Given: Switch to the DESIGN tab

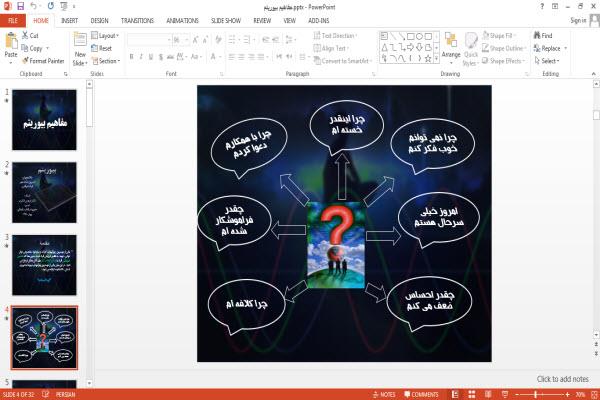Looking at the screenshot, I should pos(99,20).
